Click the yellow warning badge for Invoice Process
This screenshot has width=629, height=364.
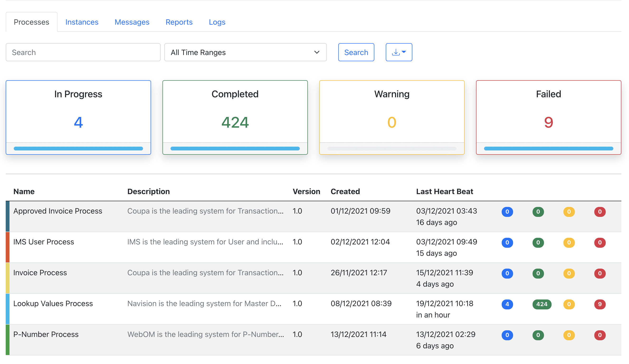click(569, 274)
